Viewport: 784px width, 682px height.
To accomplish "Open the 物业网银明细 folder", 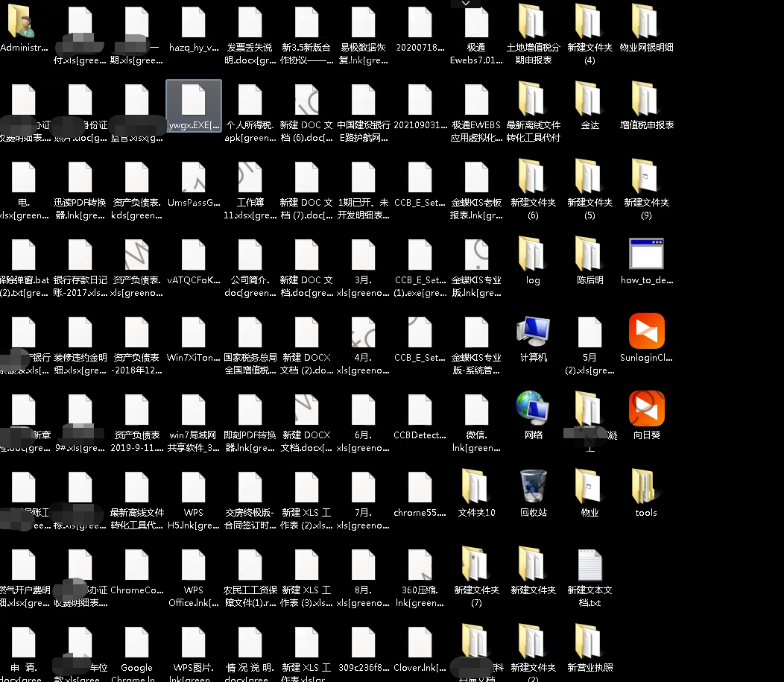I will click(x=646, y=22).
